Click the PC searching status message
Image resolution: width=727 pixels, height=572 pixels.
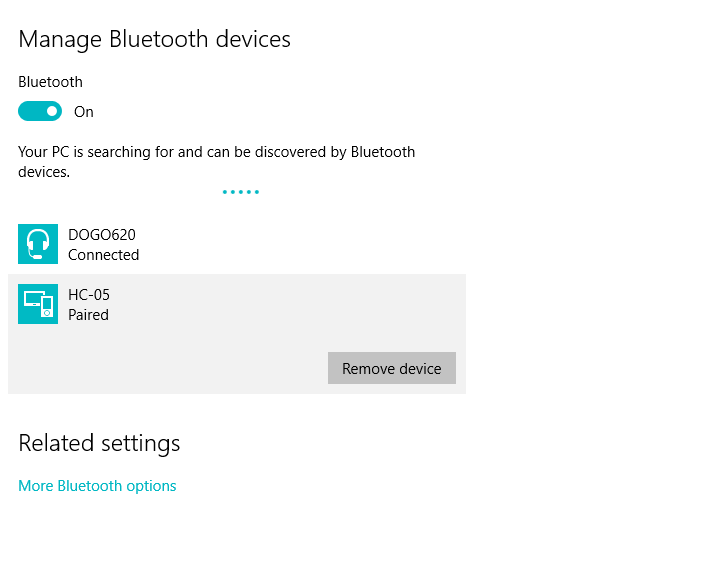pyautogui.click(x=217, y=162)
